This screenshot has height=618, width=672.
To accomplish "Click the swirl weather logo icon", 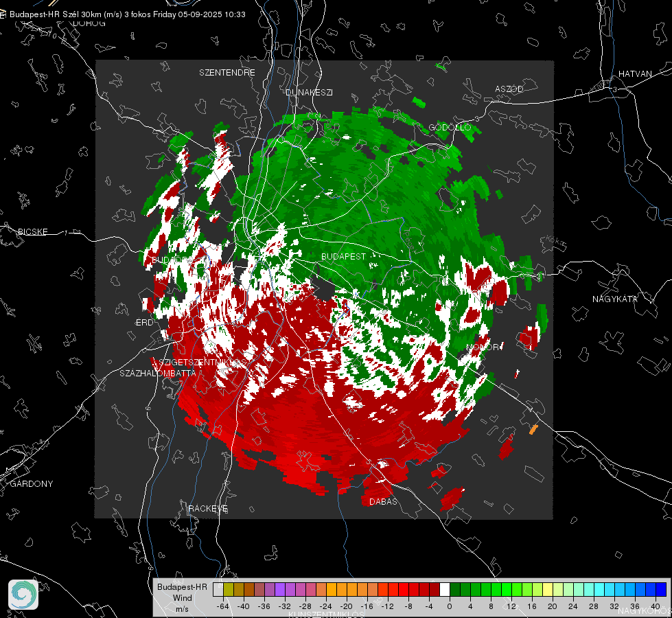I will [23, 595].
